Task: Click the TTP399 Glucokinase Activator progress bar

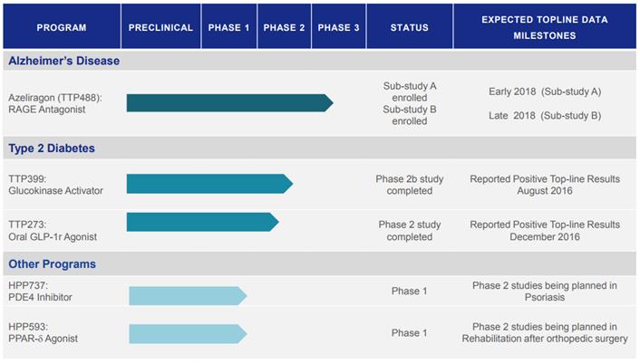Action: click(208, 184)
